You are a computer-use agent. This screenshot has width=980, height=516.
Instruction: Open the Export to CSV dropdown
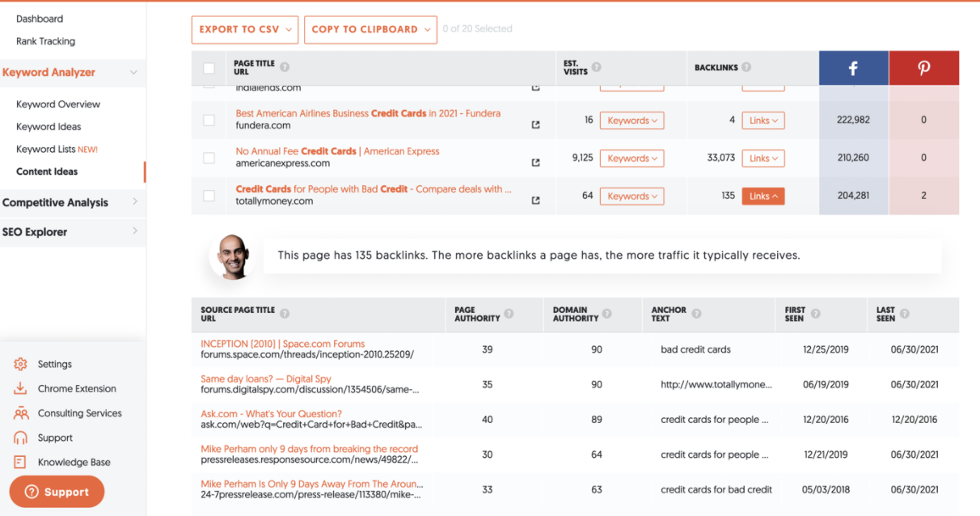point(245,30)
